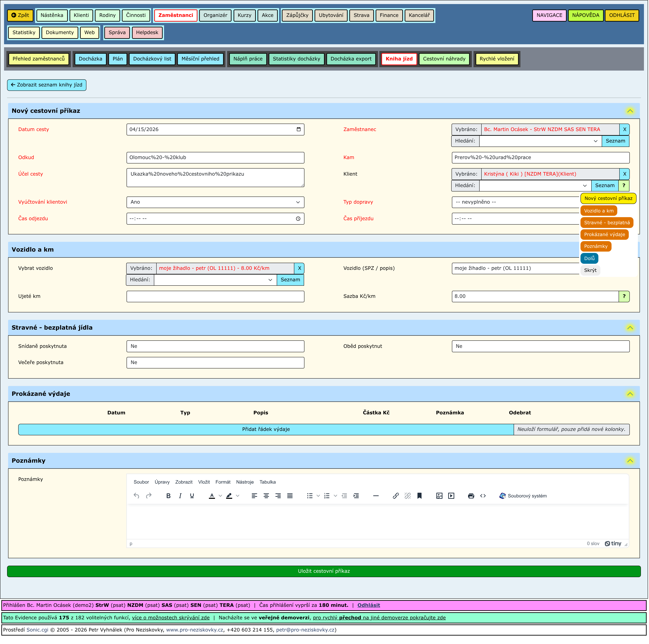The height and width of the screenshot is (644, 649).
Task: Click the Ujeté km input field
Action: tap(215, 297)
